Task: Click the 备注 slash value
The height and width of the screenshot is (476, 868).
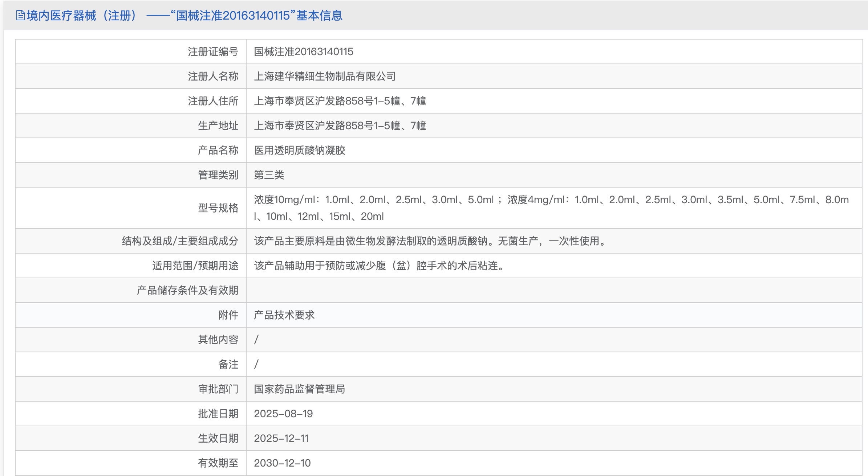Action: coord(256,364)
